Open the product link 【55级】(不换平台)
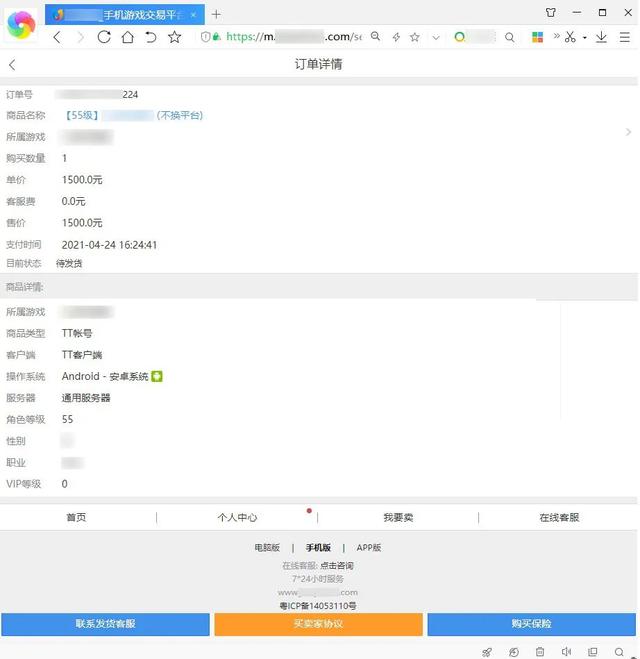This screenshot has width=640, height=659. 134,115
